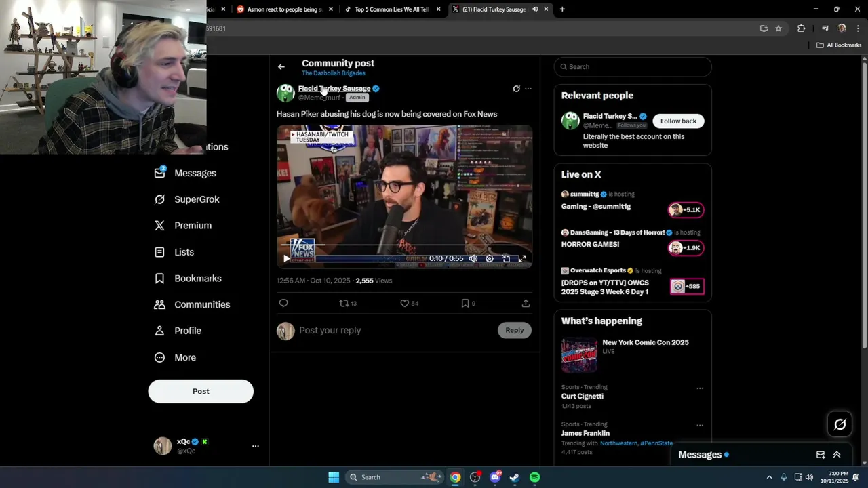The image size is (868, 488).
Task: Expand the video to fullscreen
Action: coord(522,258)
